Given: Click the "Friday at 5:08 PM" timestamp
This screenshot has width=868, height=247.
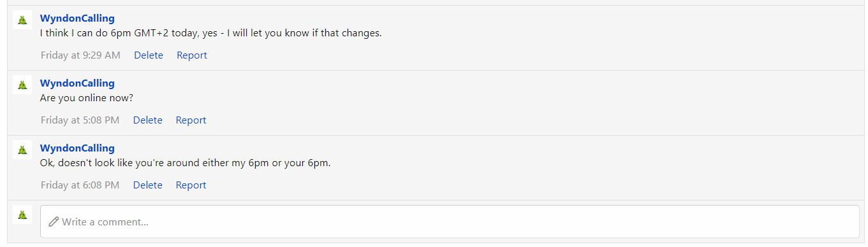Looking at the screenshot, I should point(80,120).
